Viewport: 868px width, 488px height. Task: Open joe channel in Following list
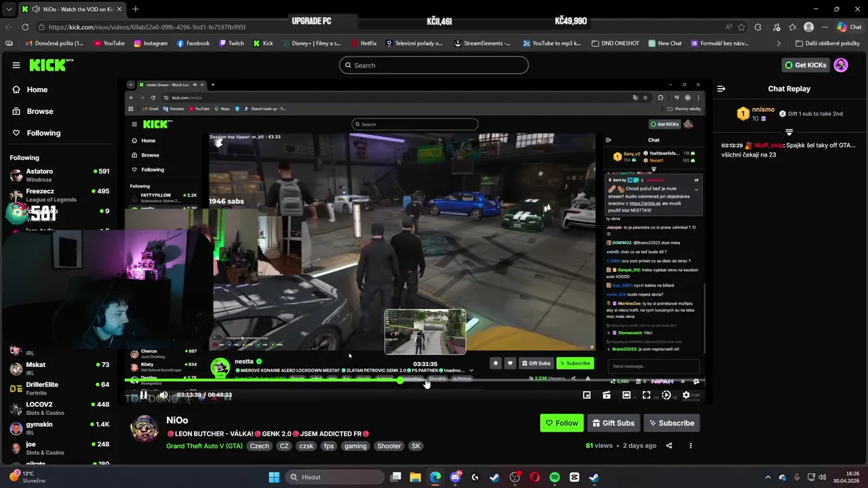[59, 448]
